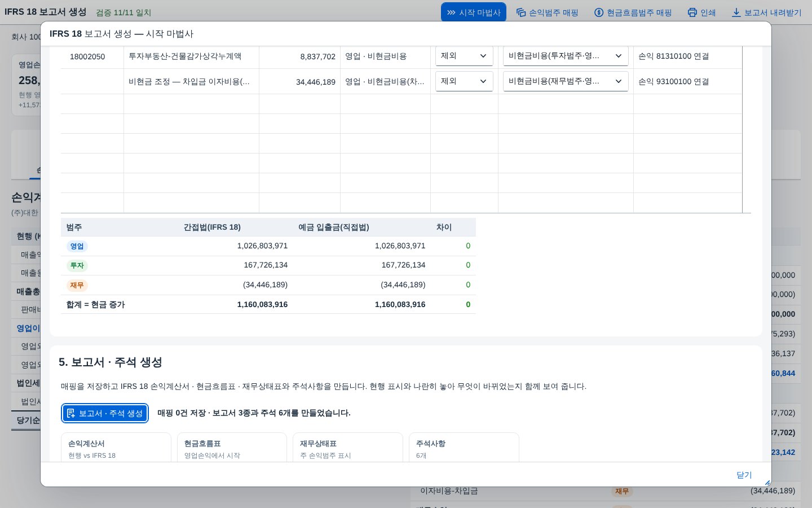Open the 주석사항 card showing 6개
This screenshot has width=812, height=508.
pyautogui.click(x=464, y=448)
